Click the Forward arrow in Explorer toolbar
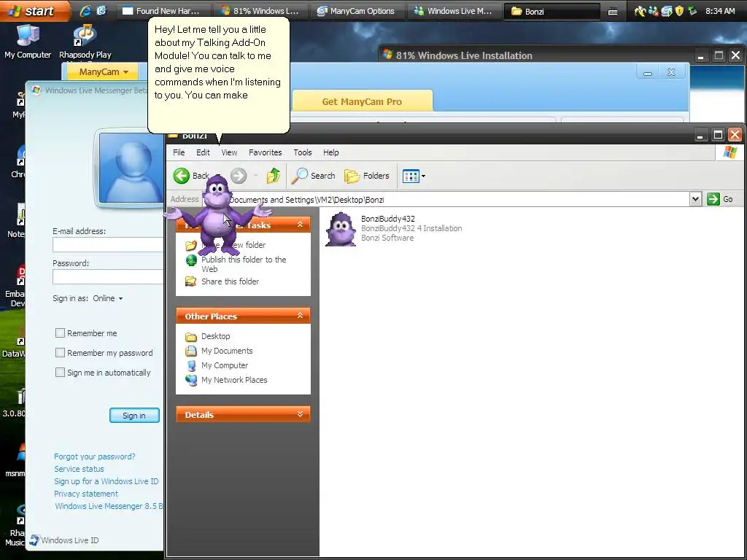Screen dimensions: 747x560 click(239, 176)
